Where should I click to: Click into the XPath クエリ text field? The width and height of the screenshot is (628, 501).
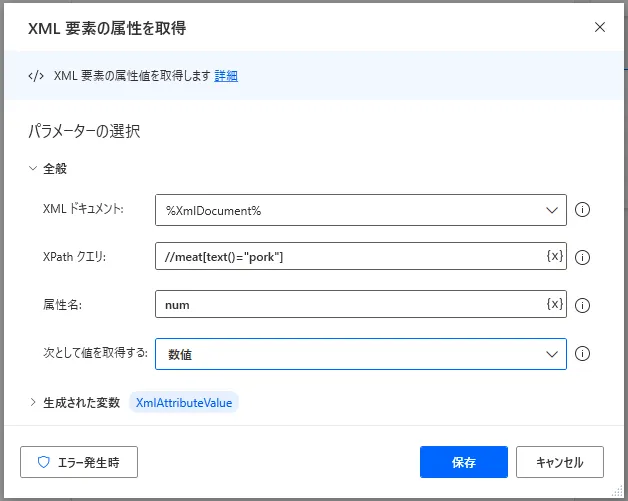click(350, 256)
